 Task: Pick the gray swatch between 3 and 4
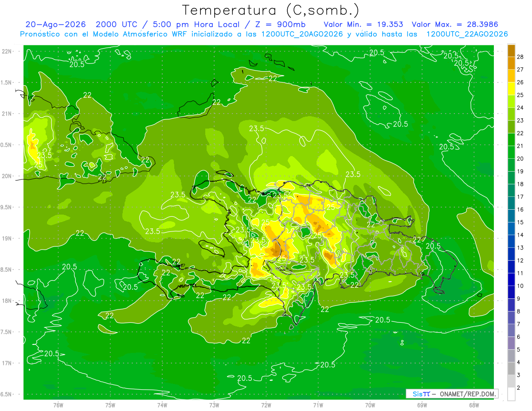click(x=511, y=369)
